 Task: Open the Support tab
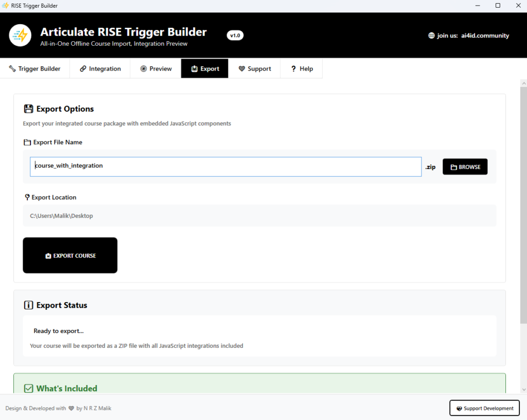pos(254,69)
